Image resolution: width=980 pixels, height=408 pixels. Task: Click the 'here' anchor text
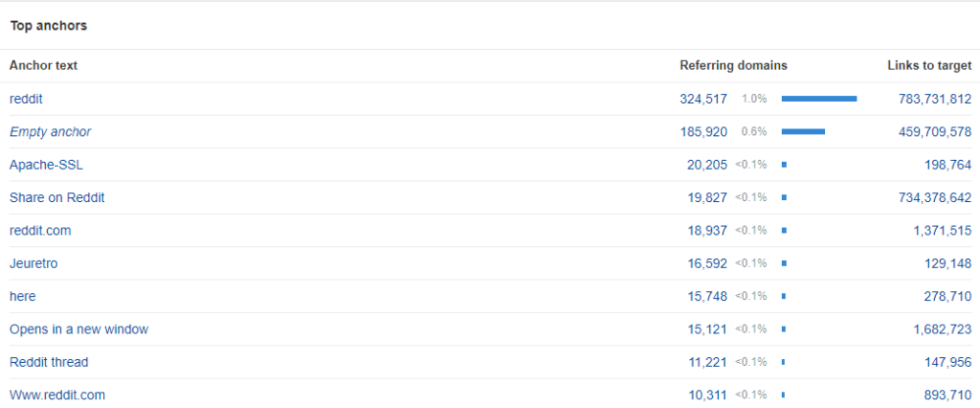pos(23,296)
